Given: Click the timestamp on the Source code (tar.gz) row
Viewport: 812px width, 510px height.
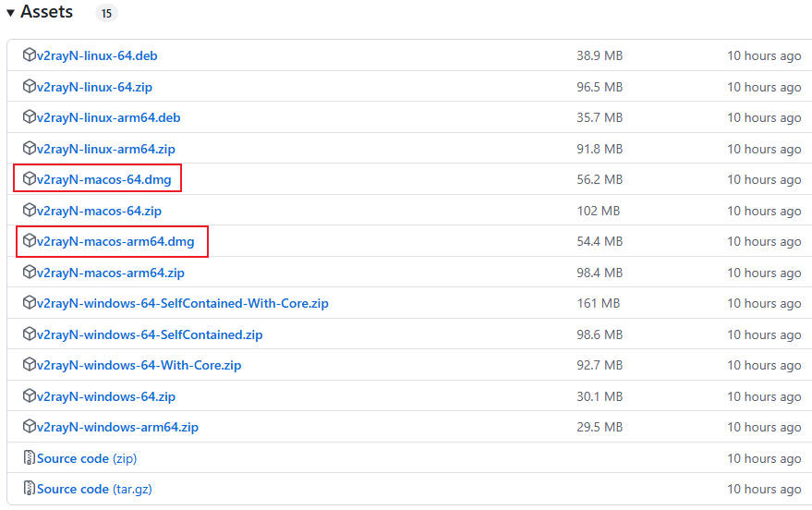Looking at the screenshot, I should tap(764, 490).
